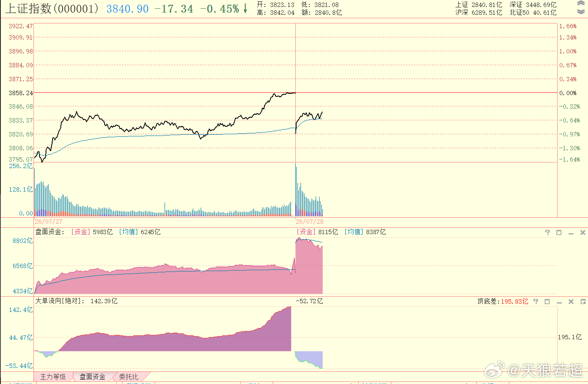Click the 顶底差 195.83亿 readout
Image resolution: width=588 pixels, height=384 pixels.
[x=503, y=301]
